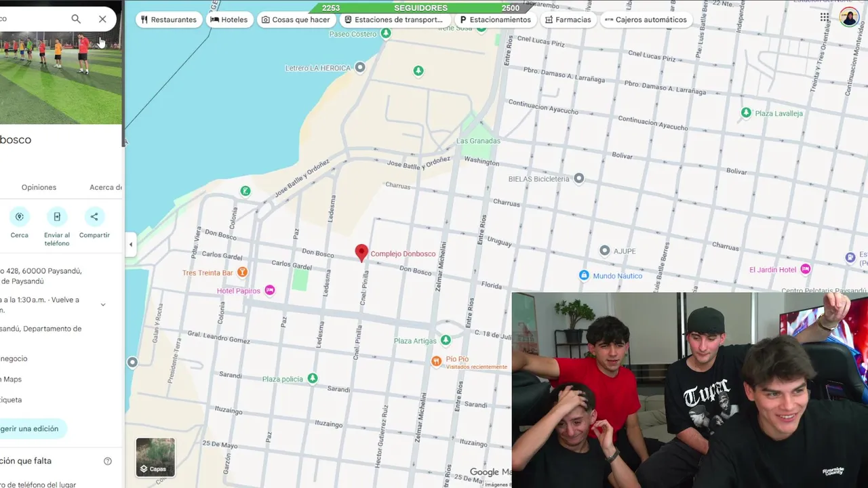
Task: Click the Tres Treinta Bar marker
Action: (x=242, y=272)
